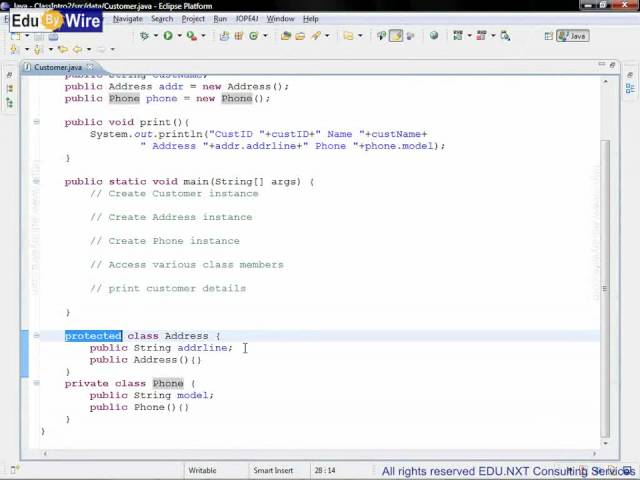Screen dimensions: 640x480
Task: Click the JOPE4J inspect icon
Action: (505, 36)
